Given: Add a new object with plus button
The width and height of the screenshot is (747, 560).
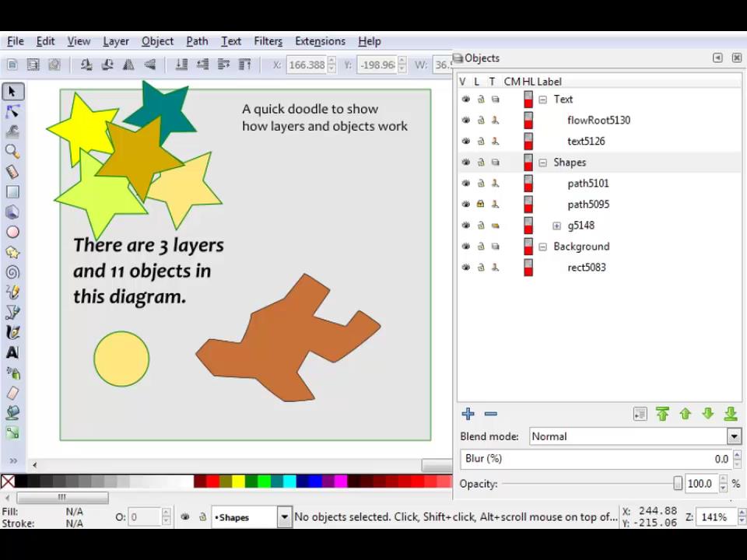Looking at the screenshot, I should 468,413.
